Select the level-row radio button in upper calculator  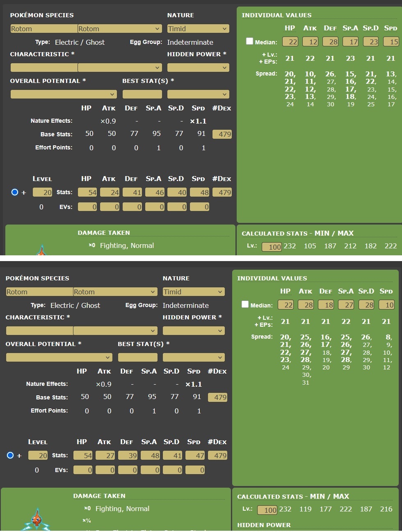pyautogui.click(x=15, y=192)
